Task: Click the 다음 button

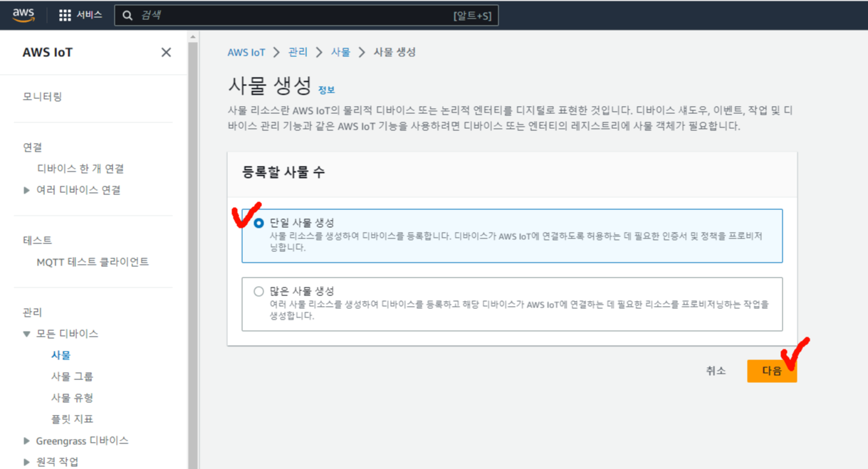Action: [772, 371]
